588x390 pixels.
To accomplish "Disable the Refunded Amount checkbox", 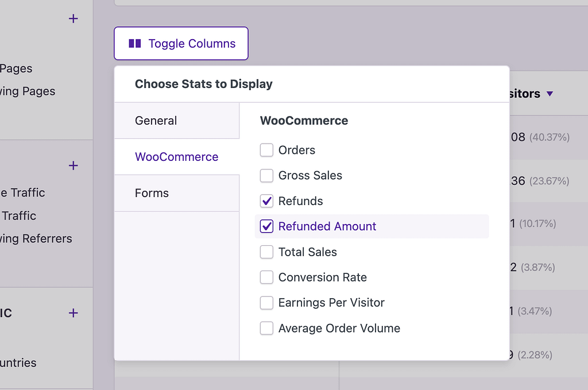I will (x=266, y=226).
